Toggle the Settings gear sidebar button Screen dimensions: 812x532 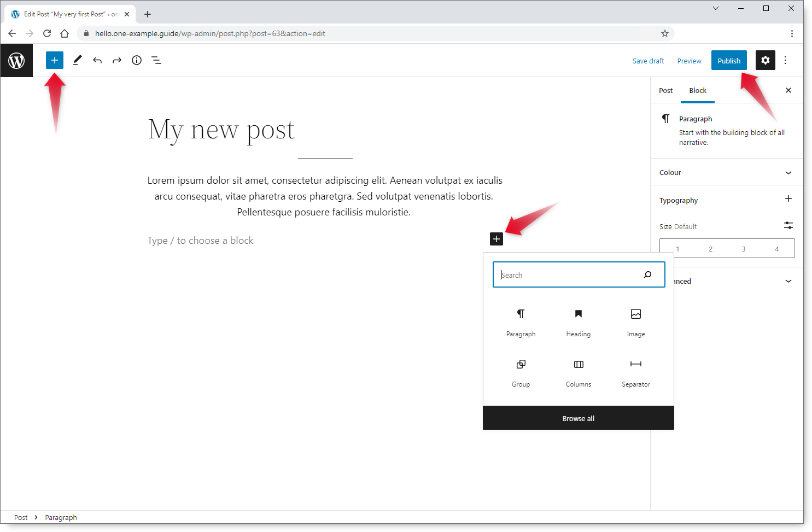point(765,60)
